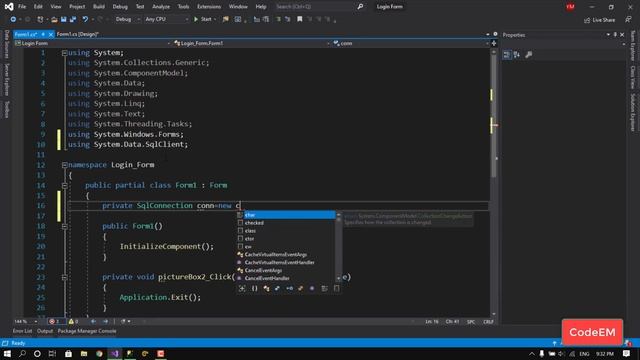The height and width of the screenshot is (360, 640).
Task: Click the search magnifier icon in title bar
Action: (x=360, y=7)
